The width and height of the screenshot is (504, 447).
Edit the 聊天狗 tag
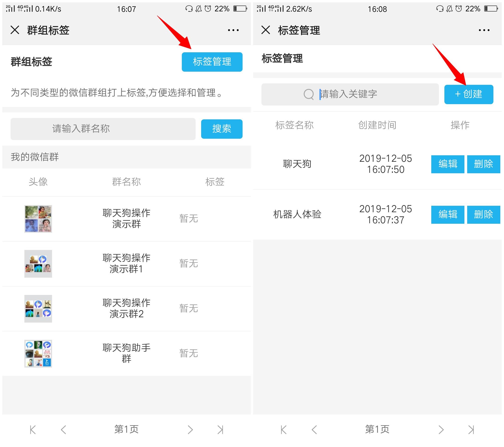click(x=447, y=164)
